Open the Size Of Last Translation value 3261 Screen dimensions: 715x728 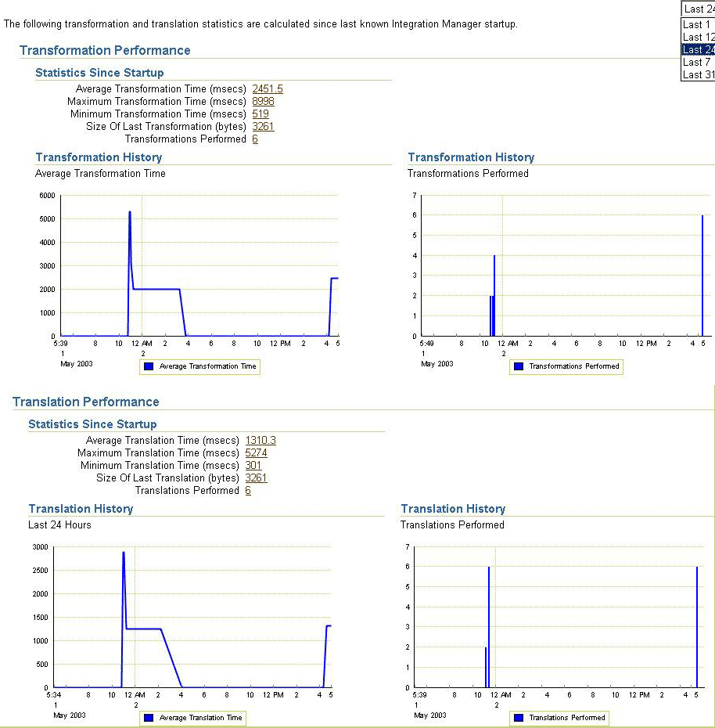256,478
